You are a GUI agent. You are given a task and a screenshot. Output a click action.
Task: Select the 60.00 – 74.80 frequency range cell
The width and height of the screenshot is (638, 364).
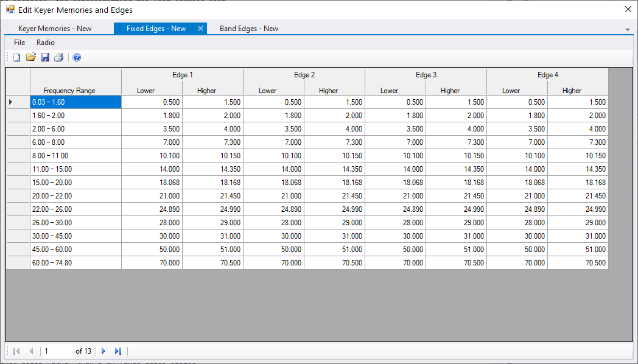pos(75,263)
